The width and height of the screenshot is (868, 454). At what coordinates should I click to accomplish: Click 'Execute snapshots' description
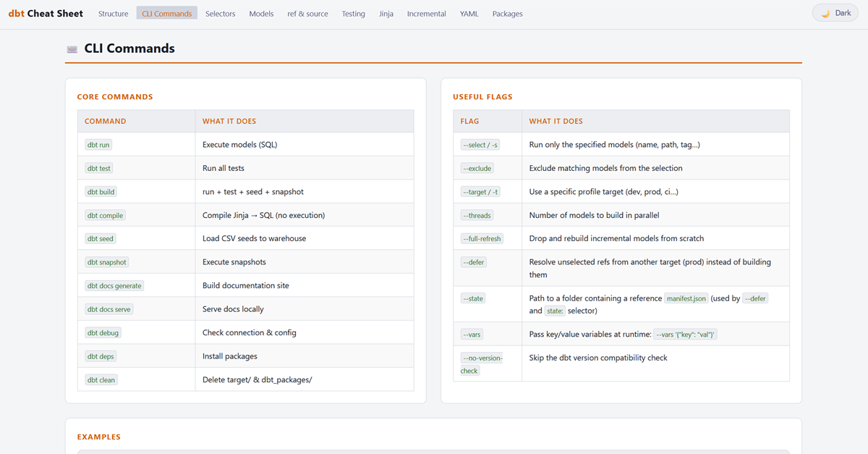point(234,262)
